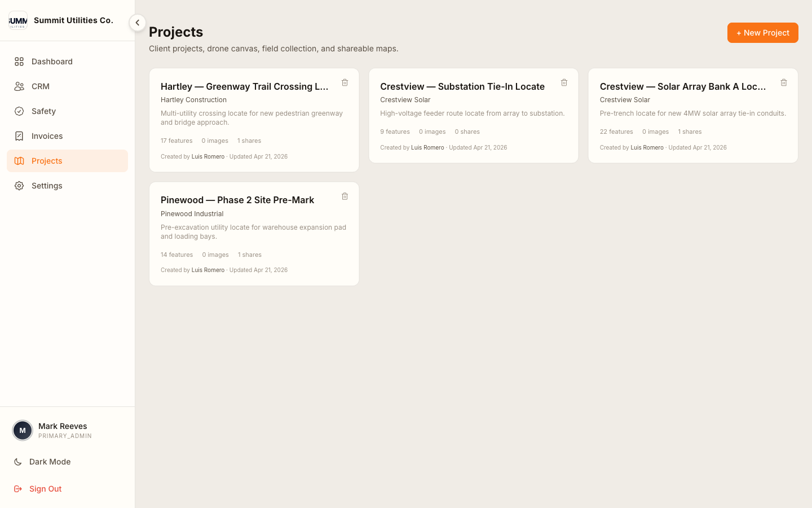
Task: Click the Safety shield icon
Action: 19,111
